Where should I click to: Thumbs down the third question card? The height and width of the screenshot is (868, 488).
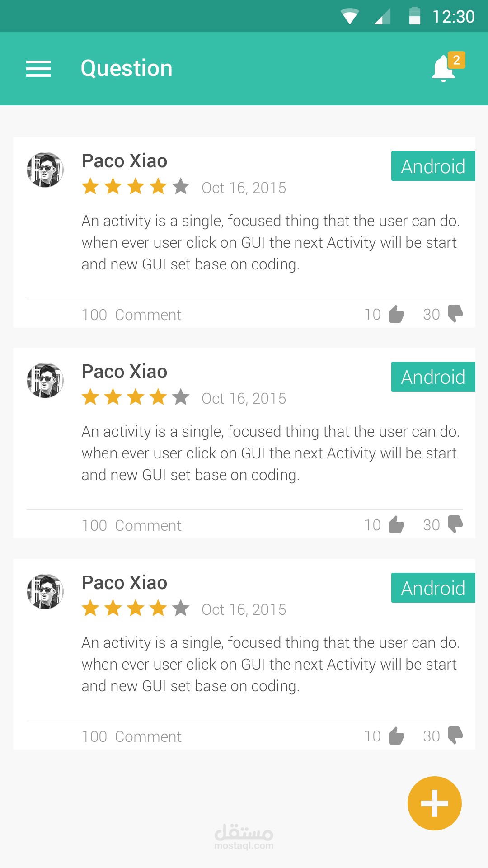pos(455,735)
